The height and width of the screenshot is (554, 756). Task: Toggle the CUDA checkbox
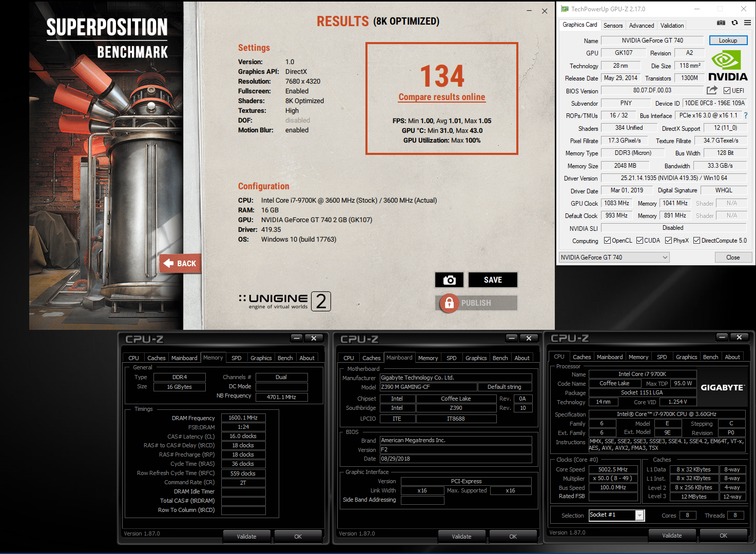click(639, 241)
